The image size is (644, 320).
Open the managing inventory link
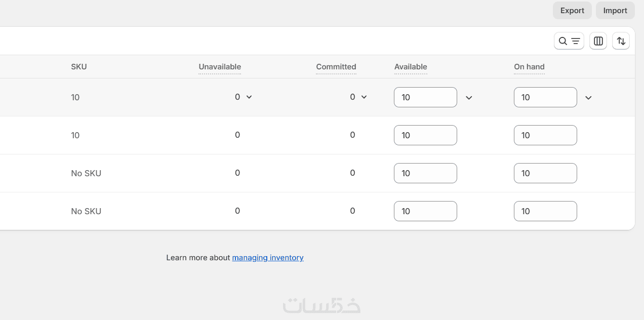(x=268, y=258)
